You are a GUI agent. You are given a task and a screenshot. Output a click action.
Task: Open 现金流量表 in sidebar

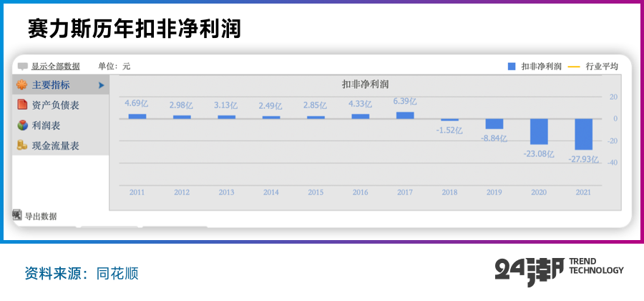(61, 145)
